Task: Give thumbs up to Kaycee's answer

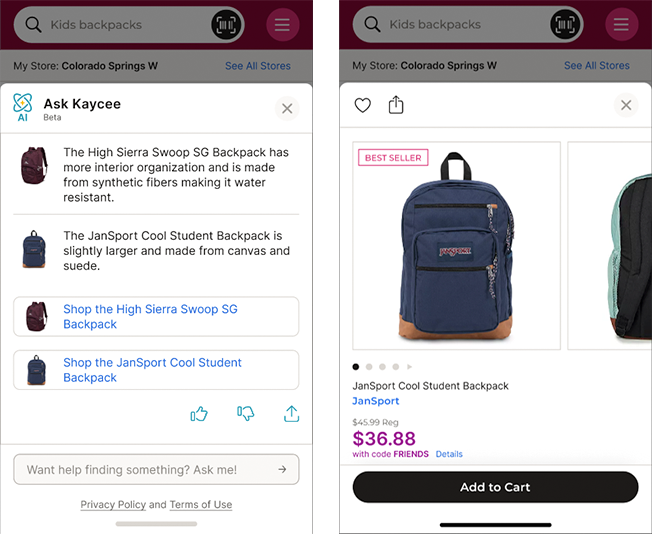Action: pyautogui.click(x=199, y=413)
